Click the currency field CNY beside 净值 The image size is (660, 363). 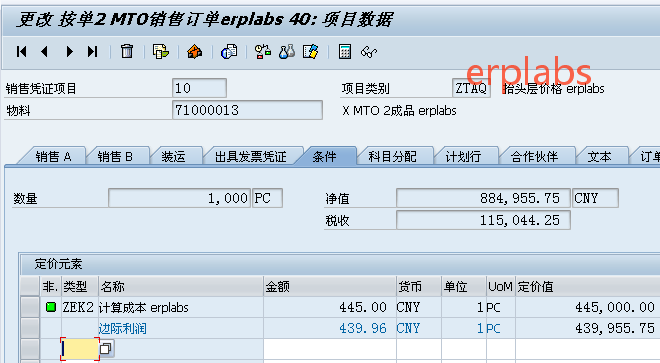click(595, 198)
